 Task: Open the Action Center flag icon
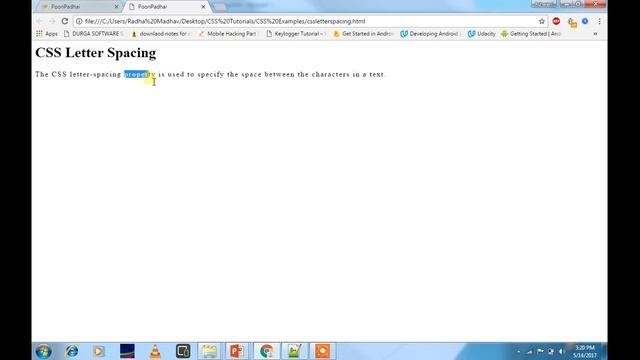[540, 351]
